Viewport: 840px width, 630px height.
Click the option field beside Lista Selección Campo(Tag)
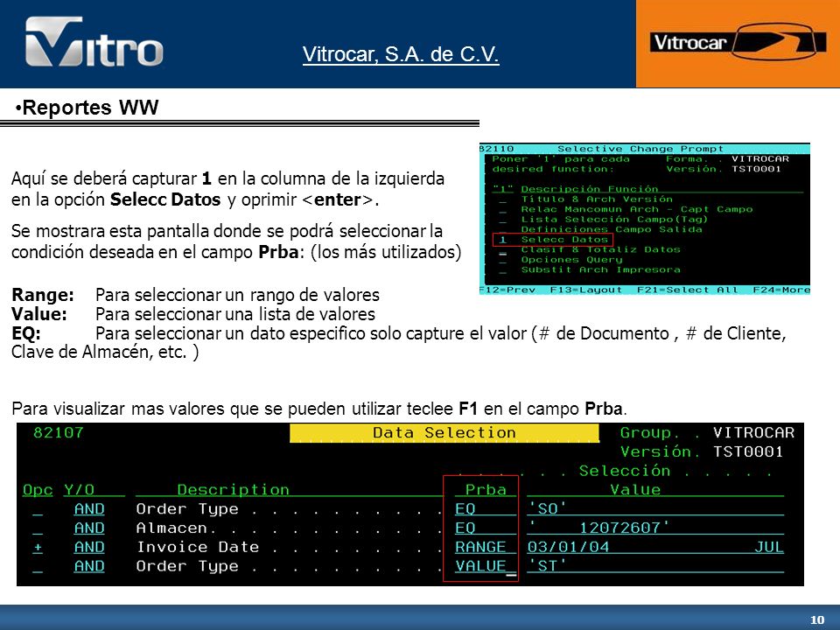(x=502, y=220)
